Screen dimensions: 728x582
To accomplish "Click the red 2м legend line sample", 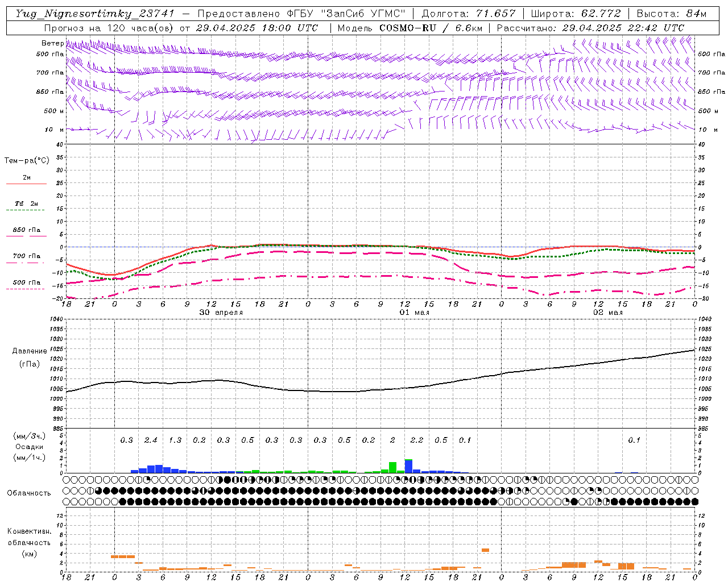I will 27,184.
